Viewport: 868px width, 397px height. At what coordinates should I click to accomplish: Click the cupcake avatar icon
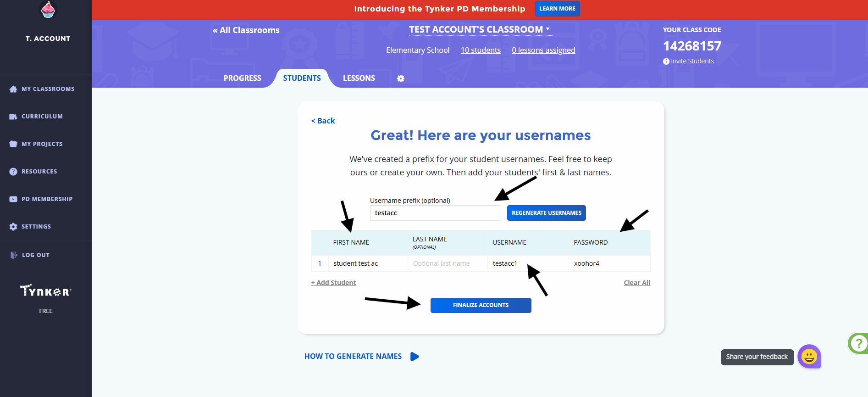[x=48, y=10]
